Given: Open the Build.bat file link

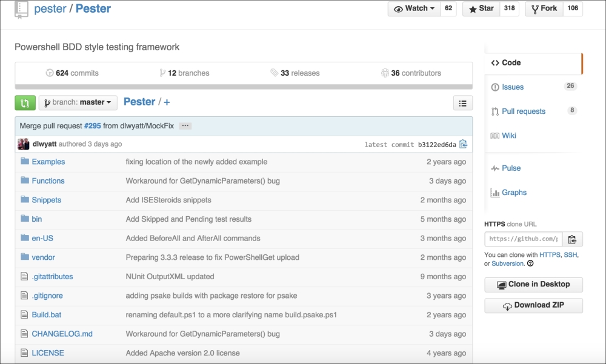Looking at the screenshot, I should 47,315.
